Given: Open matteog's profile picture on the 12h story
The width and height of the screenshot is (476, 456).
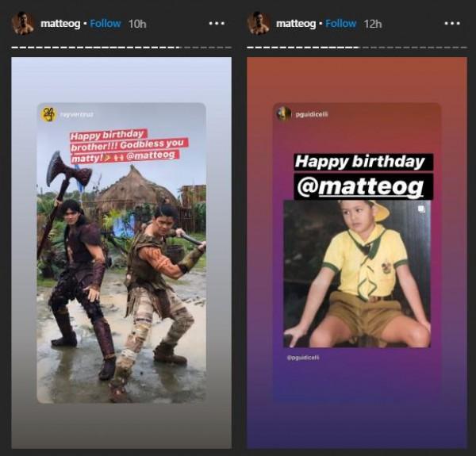Looking at the screenshot, I should click(x=259, y=23).
